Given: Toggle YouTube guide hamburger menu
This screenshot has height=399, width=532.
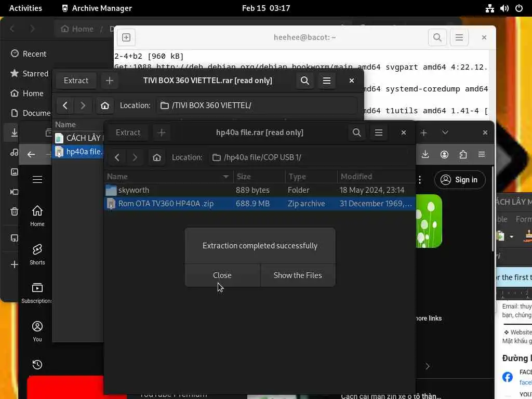Looking at the screenshot, I should 37,179.
